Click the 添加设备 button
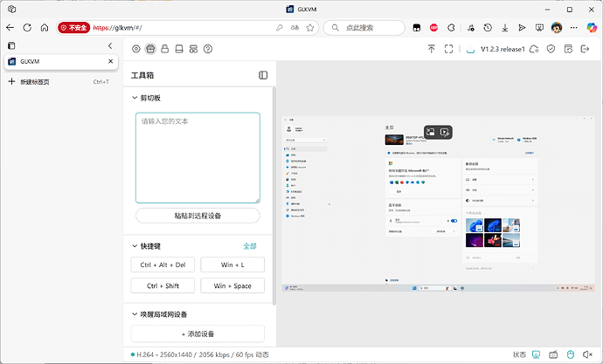 (x=198, y=333)
